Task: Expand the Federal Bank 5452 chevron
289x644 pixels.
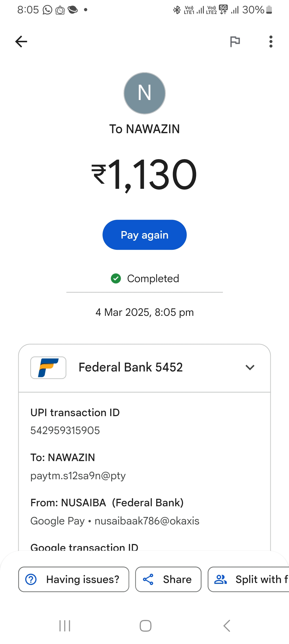Action: (x=250, y=367)
